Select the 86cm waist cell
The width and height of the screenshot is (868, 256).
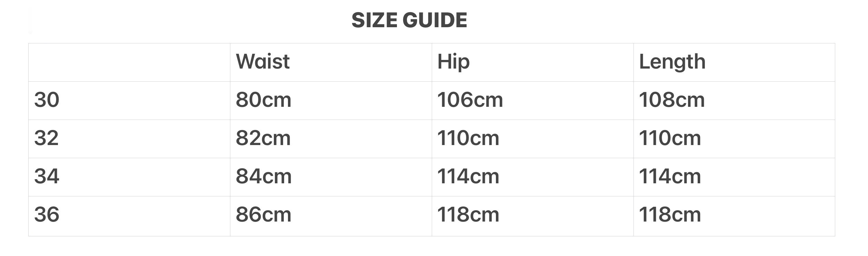coord(263,215)
